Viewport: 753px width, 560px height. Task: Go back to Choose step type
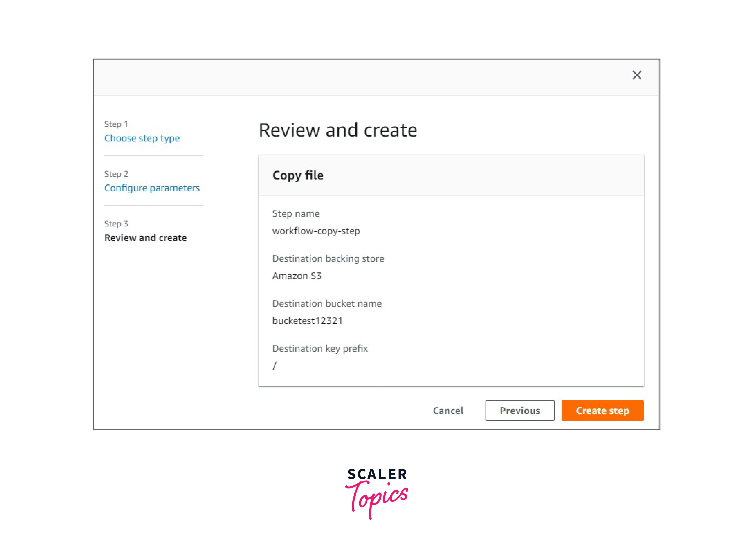[x=142, y=138]
